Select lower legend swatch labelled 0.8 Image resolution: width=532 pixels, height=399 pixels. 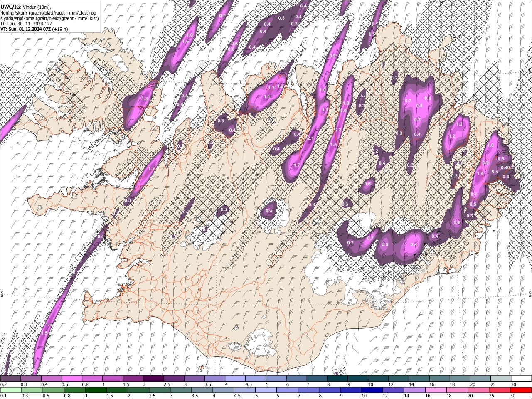click(74, 390)
